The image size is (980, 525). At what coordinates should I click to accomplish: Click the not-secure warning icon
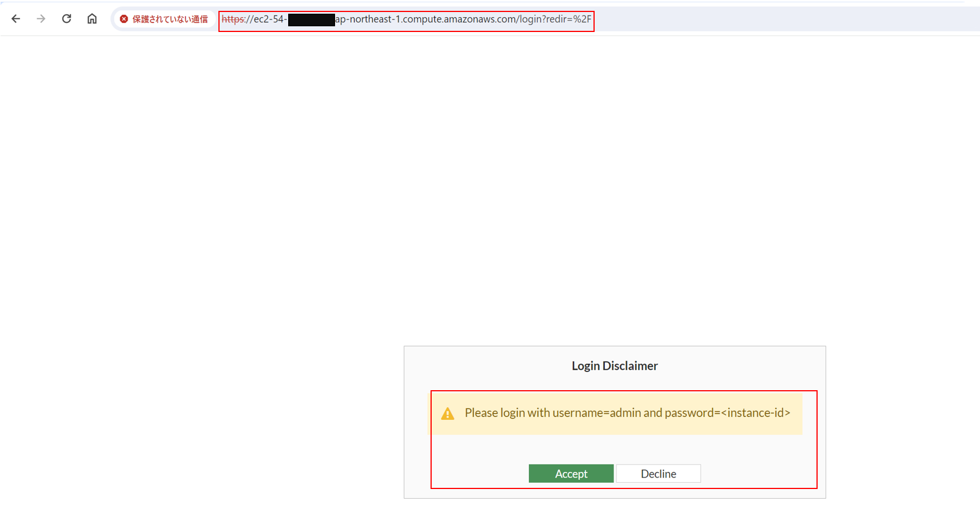(x=124, y=19)
